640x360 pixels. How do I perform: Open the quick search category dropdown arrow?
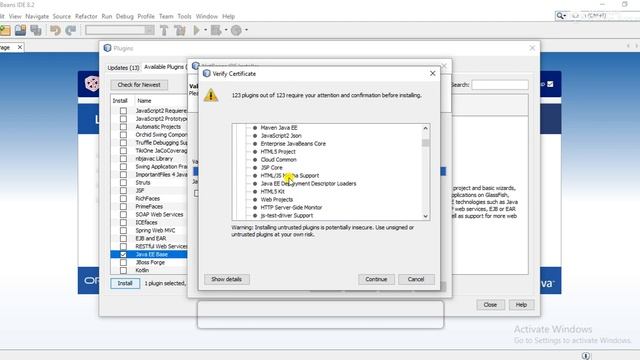pyautogui.click(x=564, y=16)
